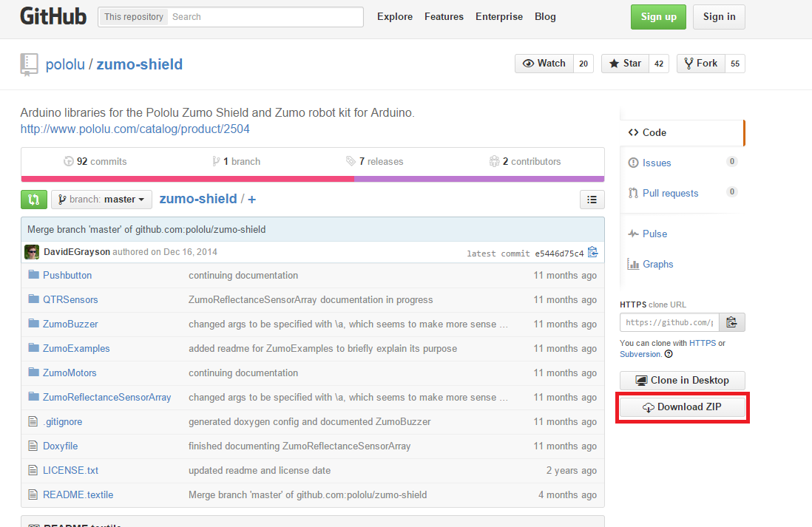
Task: Click the HTTPS link in clone text
Action: coord(703,343)
